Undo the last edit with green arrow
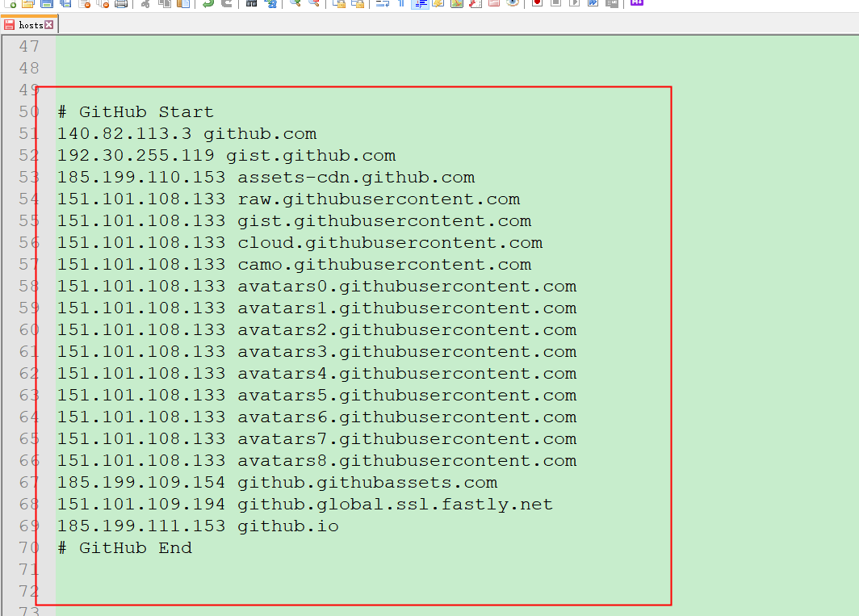The width and height of the screenshot is (859, 616). click(x=208, y=2)
